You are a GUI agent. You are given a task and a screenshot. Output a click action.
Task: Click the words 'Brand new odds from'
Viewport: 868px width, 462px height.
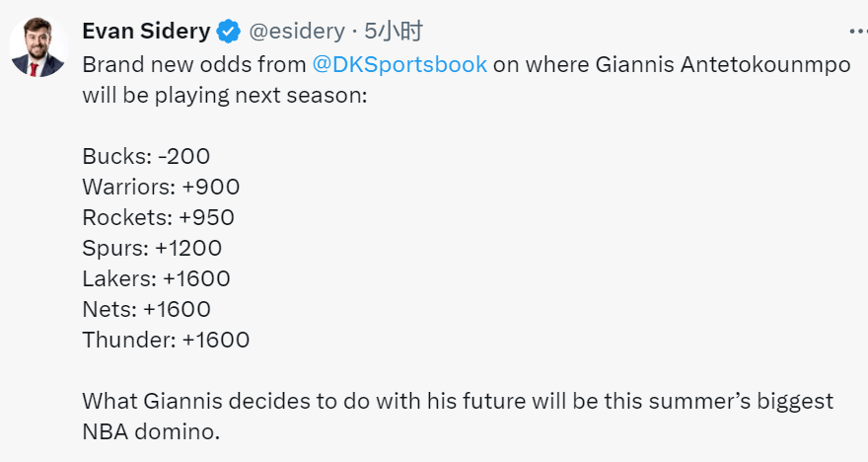click(194, 65)
